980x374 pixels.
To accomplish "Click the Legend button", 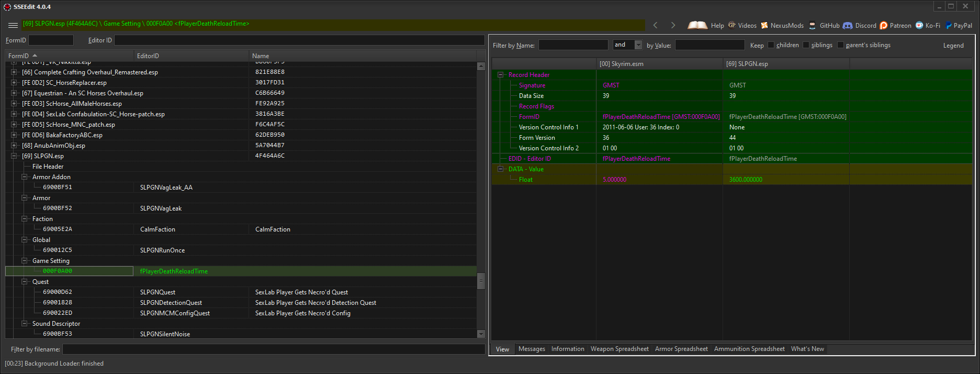I will 953,46.
